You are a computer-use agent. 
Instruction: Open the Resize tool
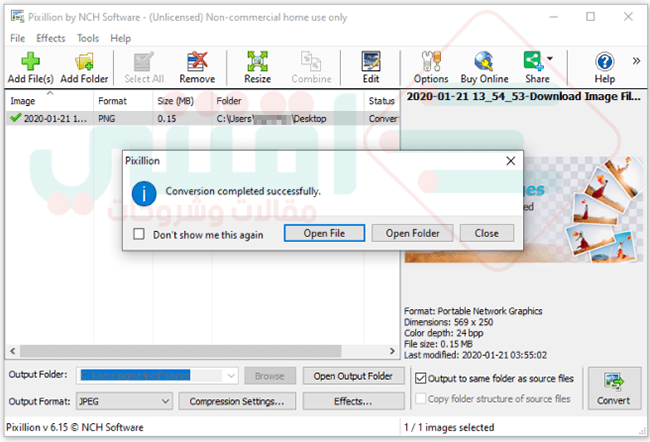coord(257,61)
